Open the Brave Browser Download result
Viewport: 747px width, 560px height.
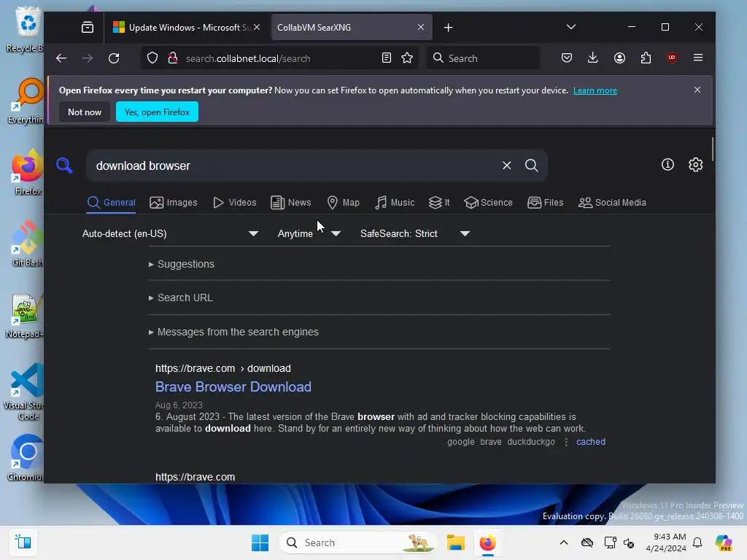coord(233,386)
